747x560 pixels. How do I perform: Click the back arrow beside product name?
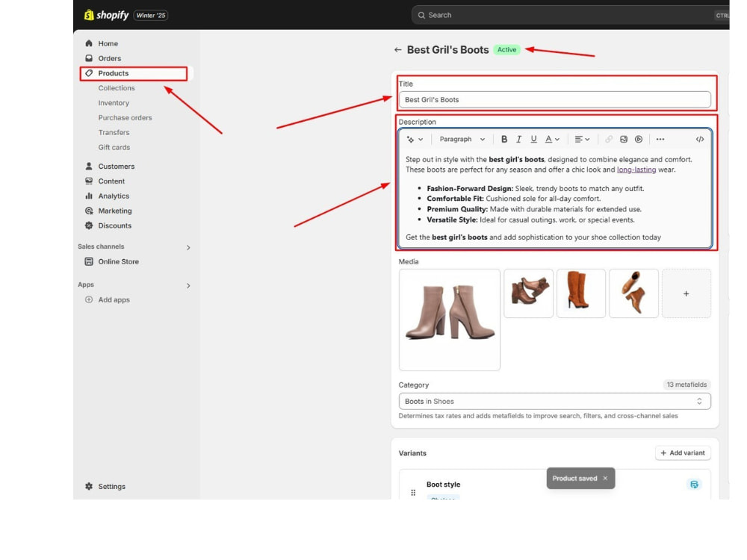point(398,49)
